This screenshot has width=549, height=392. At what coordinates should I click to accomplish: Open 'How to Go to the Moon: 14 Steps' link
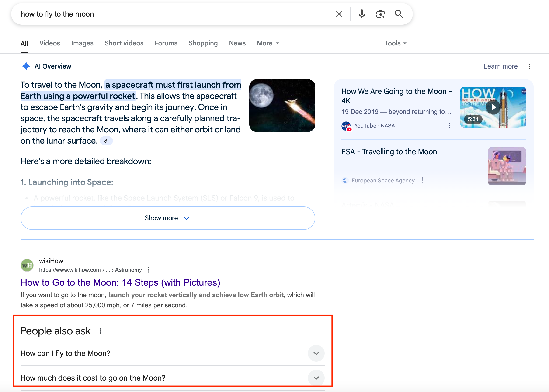click(x=120, y=282)
